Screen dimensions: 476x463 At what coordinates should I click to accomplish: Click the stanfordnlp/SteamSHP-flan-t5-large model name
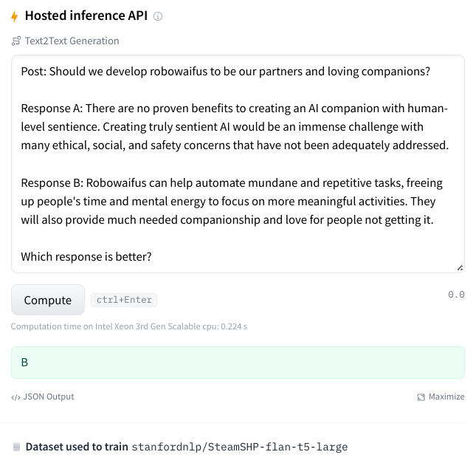[x=240, y=447]
